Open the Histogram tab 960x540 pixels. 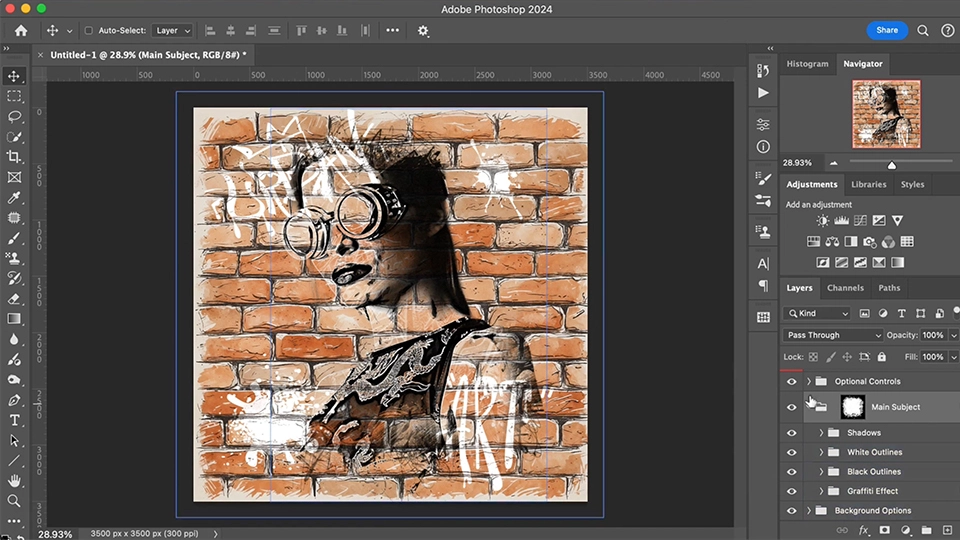(807, 64)
